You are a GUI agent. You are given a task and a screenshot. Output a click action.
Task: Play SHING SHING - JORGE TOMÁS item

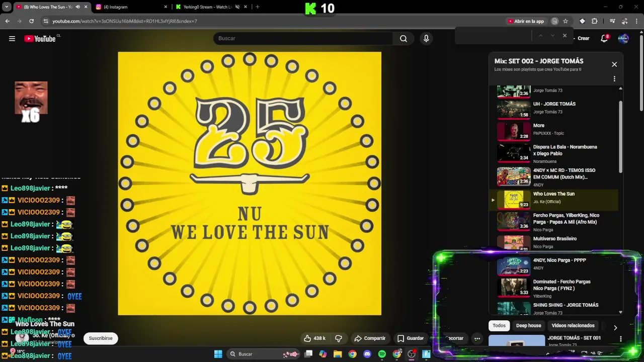[x=553, y=308]
